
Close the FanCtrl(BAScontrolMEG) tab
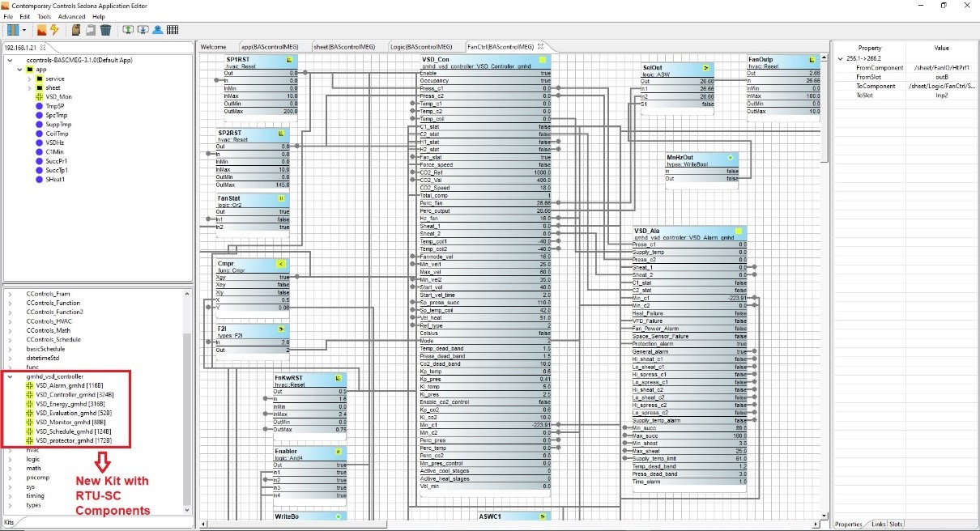pyautogui.click(x=540, y=47)
